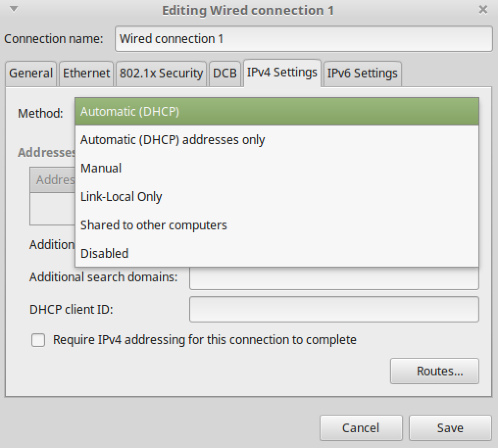
Task: Switch to the General tab
Action: click(x=30, y=74)
